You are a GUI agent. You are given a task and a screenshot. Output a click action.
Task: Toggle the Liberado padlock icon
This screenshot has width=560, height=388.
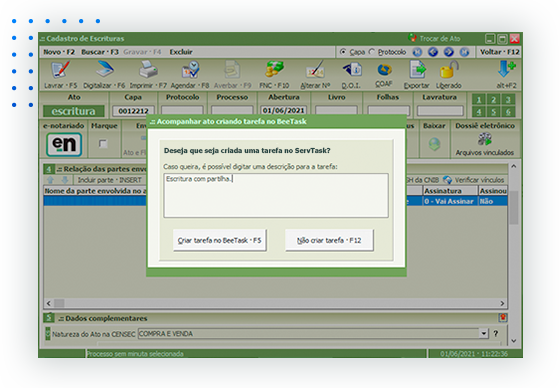coord(449,69)
